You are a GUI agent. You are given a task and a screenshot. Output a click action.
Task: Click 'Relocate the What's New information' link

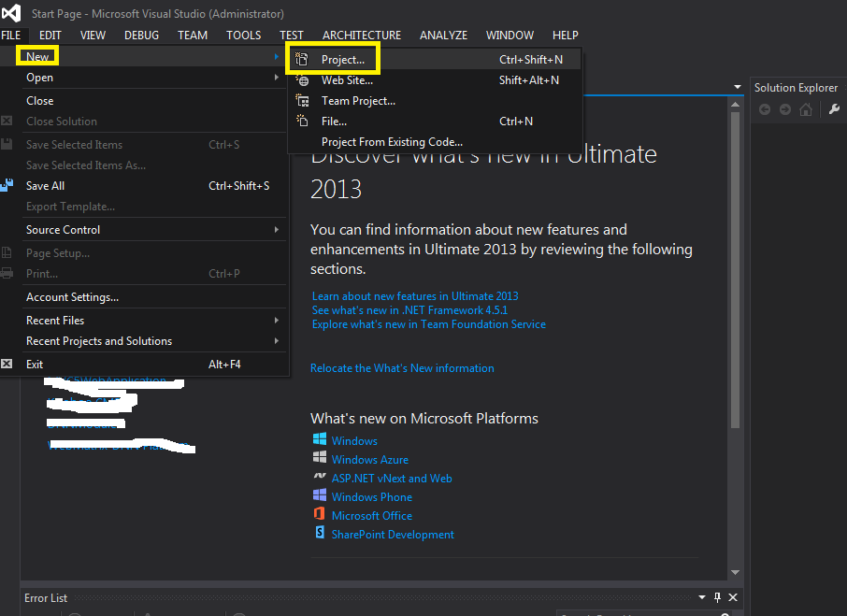402,368
